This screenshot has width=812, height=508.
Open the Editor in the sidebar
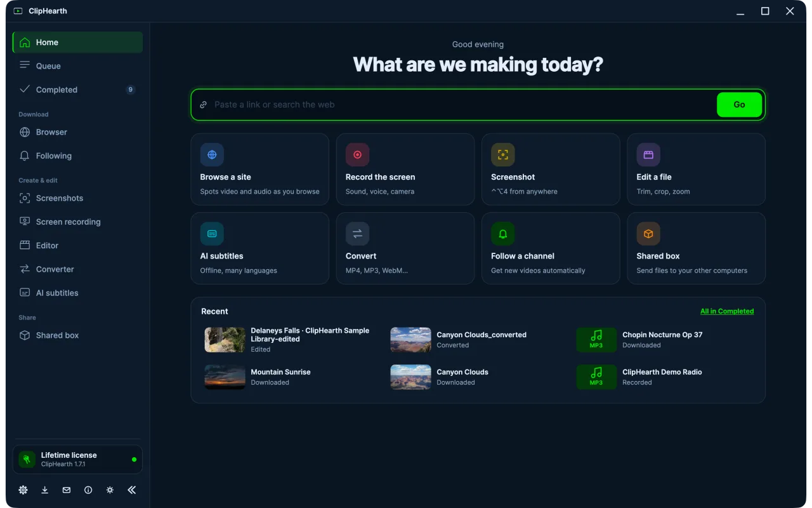click(77, 245)
